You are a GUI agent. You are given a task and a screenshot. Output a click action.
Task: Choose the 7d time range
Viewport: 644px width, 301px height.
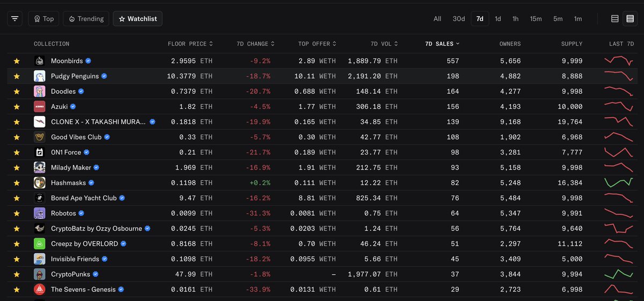[480, 19]
